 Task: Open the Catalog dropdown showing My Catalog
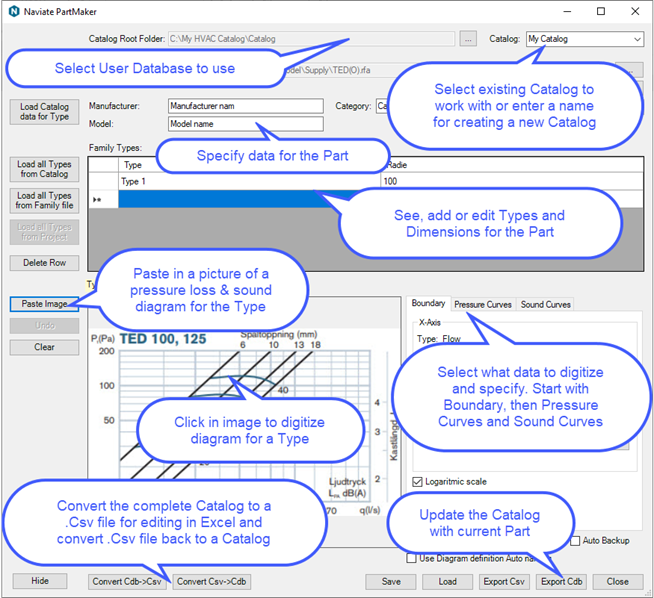point(585,39)
